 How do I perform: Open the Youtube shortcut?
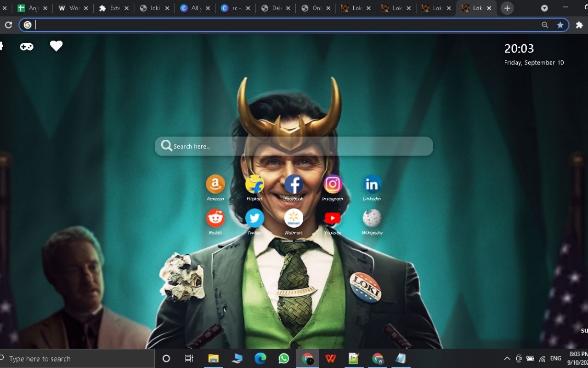(333, 218)
